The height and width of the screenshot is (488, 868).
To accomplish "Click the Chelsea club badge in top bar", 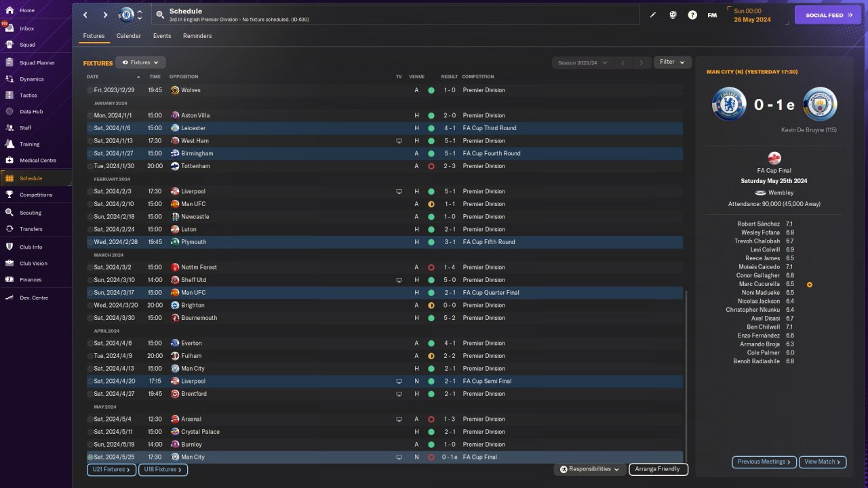I will pyautogui.click(x=126, y=15).
